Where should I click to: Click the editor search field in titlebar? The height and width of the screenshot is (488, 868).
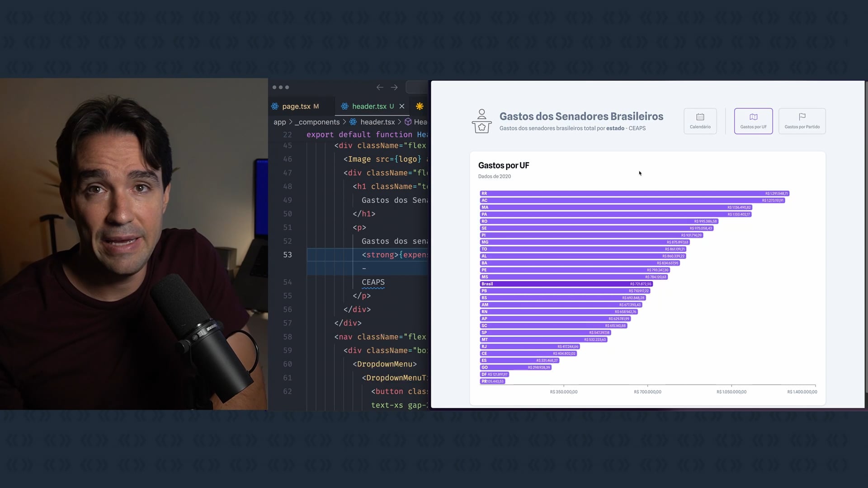click(x=417, y=87)
